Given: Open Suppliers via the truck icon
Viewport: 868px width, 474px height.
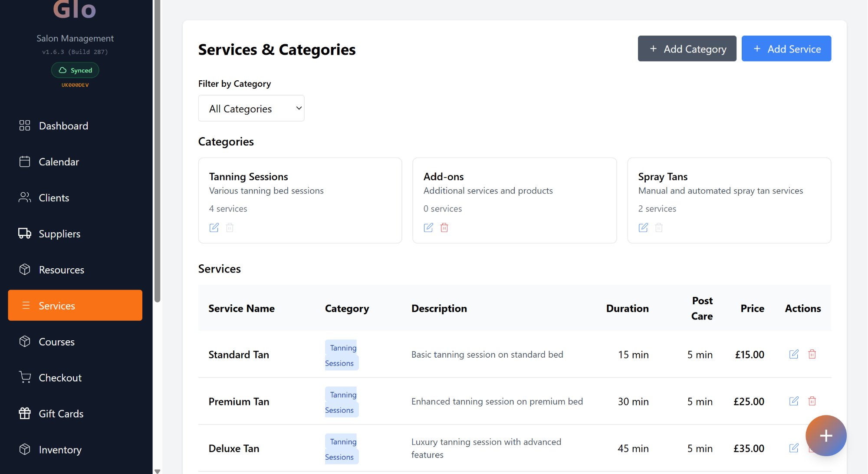Looking at the screenshot, I should [x=25, y=234].
